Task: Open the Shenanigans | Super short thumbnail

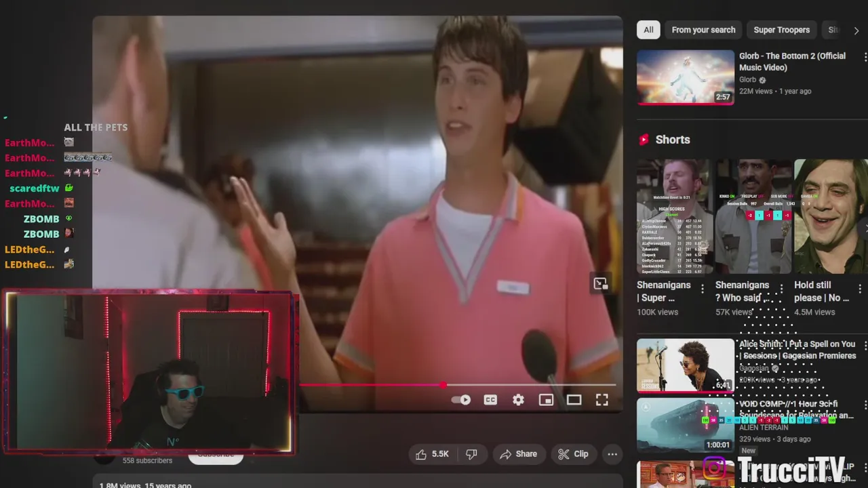Action: pyautogui.click(x=675, y=216)
